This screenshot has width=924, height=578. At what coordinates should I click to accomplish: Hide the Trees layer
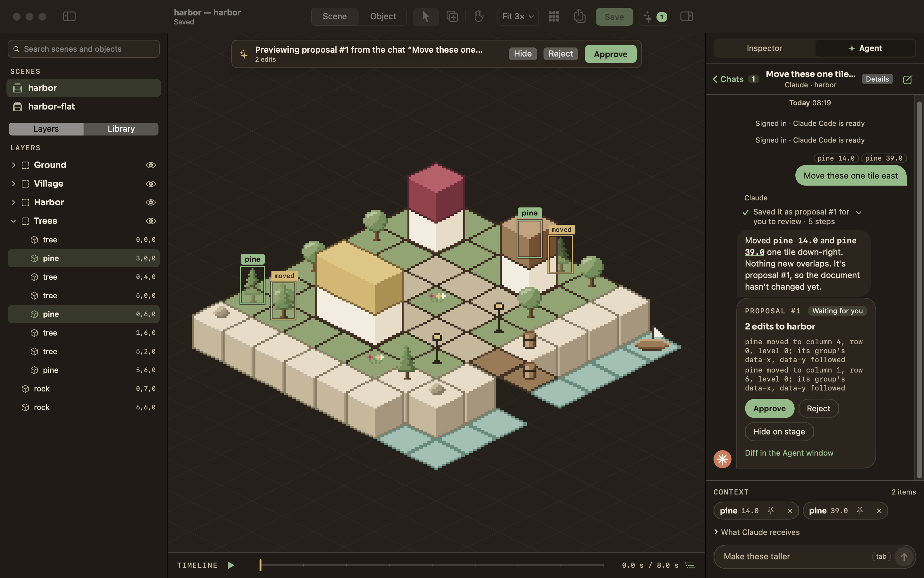[151, 221]
